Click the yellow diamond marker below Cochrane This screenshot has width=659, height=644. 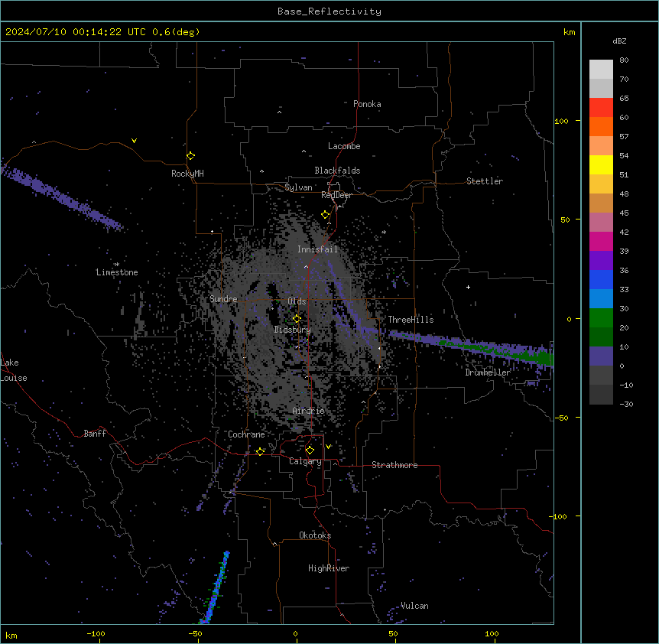tap(260, 451)
